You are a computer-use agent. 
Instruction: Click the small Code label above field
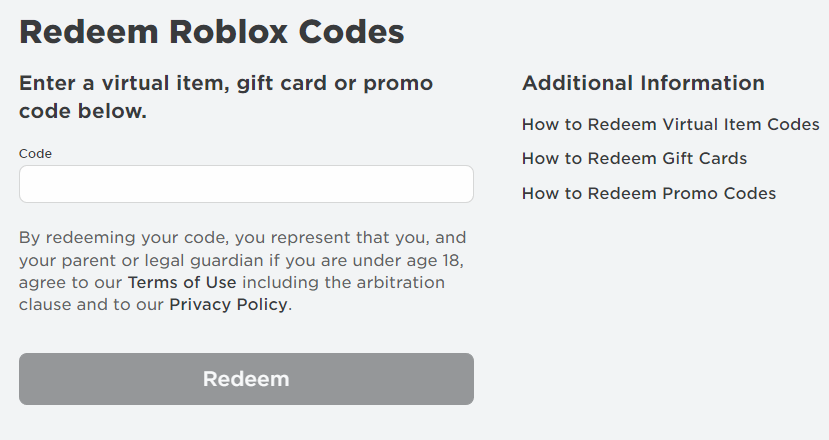tap(35, 154)
